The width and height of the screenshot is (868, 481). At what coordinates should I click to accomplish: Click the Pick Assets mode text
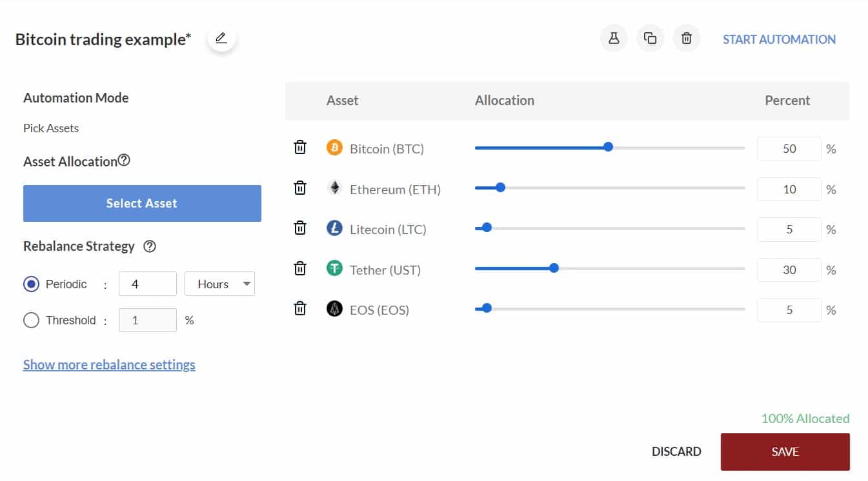pyautogui.click(x=51, y=128)
